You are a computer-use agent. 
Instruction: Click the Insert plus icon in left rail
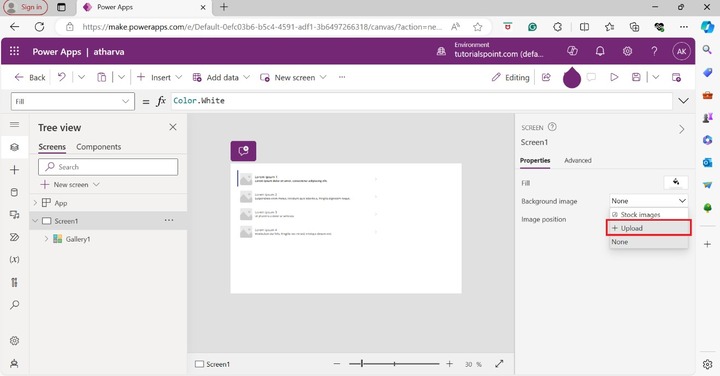(x=15, y=170)
